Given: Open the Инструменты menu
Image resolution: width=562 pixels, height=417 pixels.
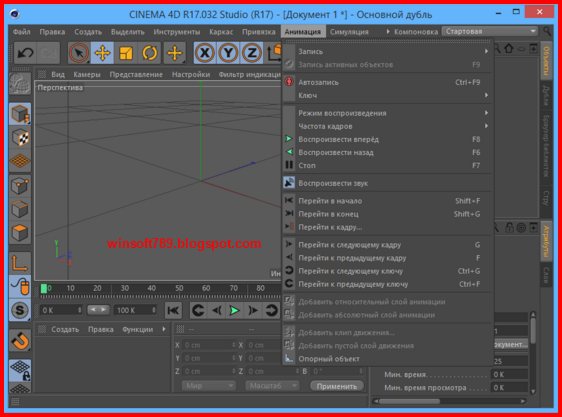Looking at the screenshot, I should point(177,32).
